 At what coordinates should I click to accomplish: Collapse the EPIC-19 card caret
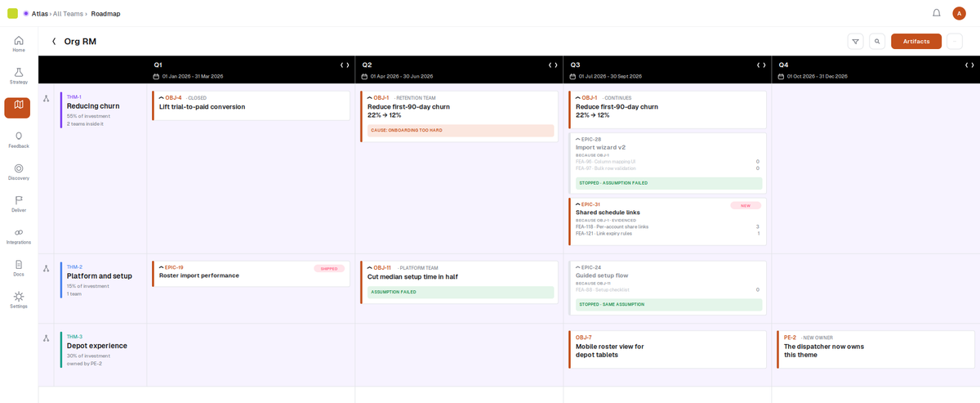click(x=162, y=267)
